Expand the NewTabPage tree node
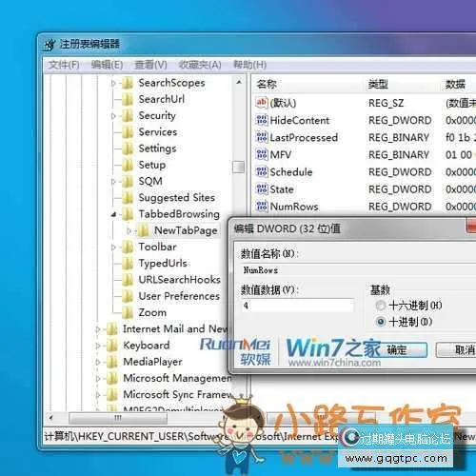The image size is (476, 476). [129, 231]
